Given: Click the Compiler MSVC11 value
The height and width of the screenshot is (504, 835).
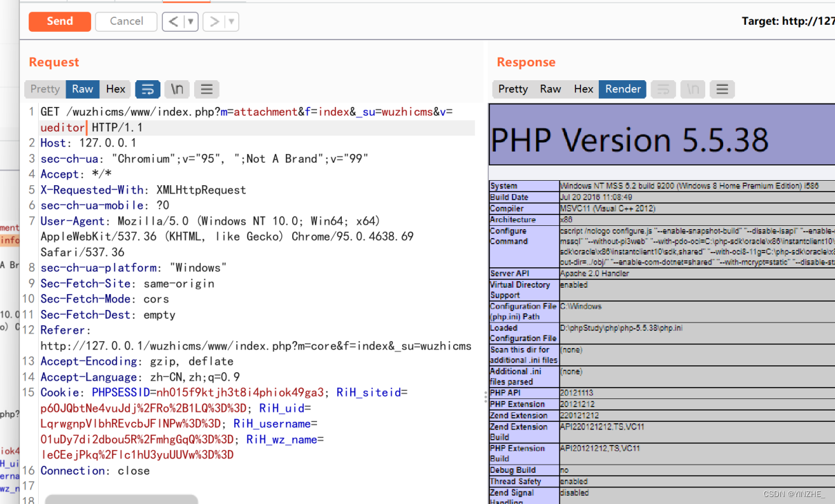Looking at the screenshot, I should pos(608,209).
